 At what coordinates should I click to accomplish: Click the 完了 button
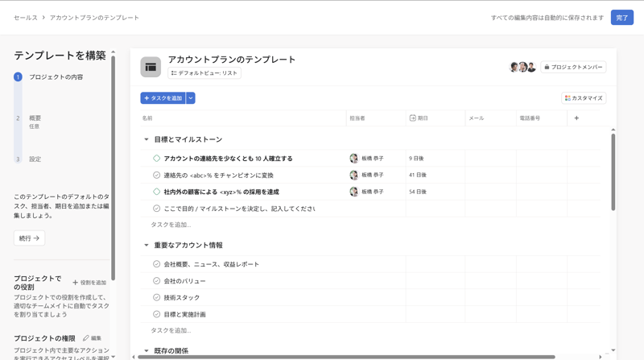[x=621, y=18]
